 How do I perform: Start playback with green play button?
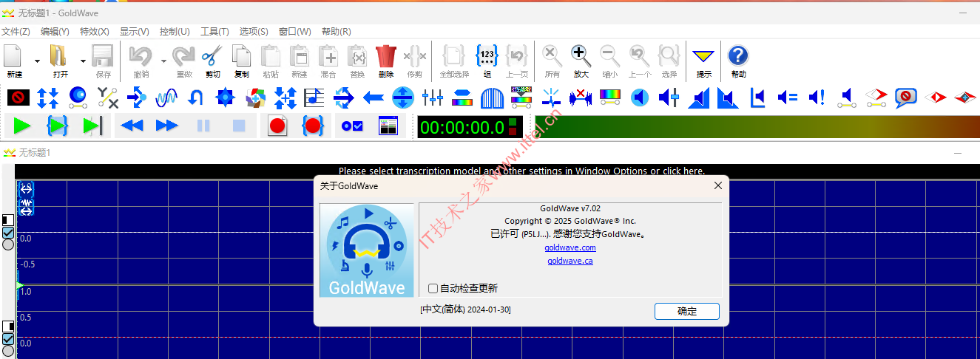pos(22,126)
